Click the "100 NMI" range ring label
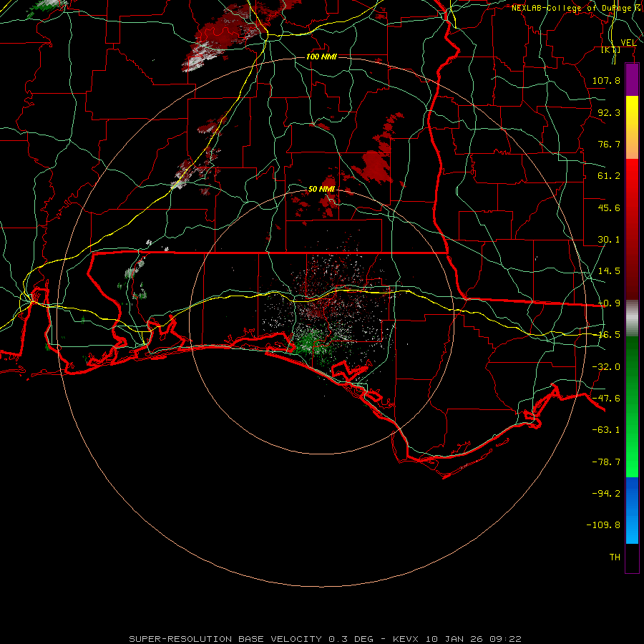Viewport: 644px width, 644px height. pyautogui.click(x=321, y=57)
